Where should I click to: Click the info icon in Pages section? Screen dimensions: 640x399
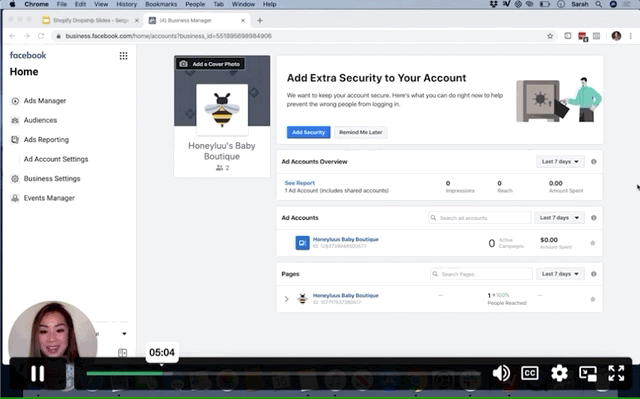[593, 274]
